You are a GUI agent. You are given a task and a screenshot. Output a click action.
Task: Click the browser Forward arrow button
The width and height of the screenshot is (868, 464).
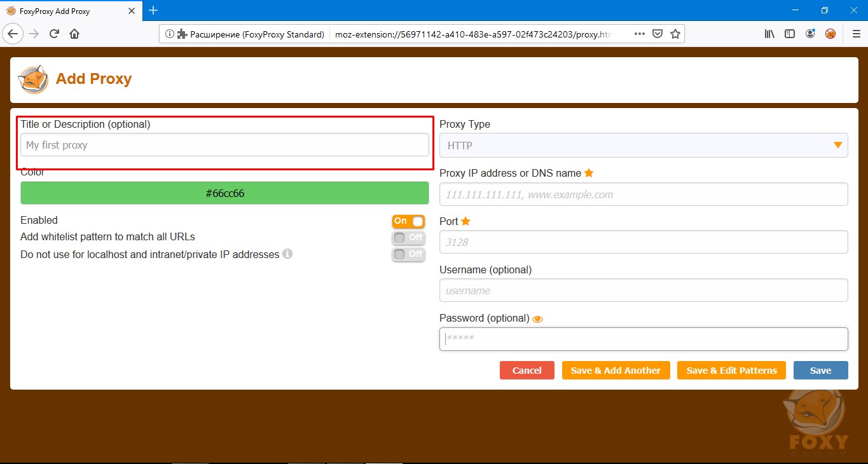coord(34,34)
